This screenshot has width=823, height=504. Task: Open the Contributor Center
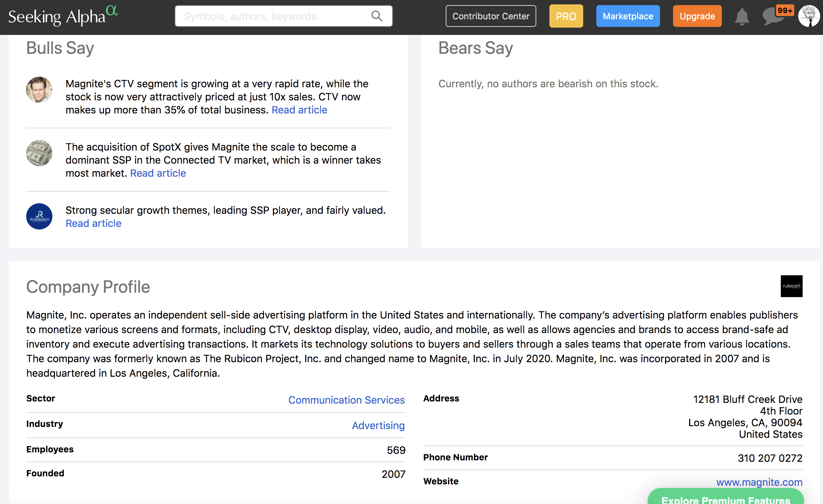pos(490,16)
